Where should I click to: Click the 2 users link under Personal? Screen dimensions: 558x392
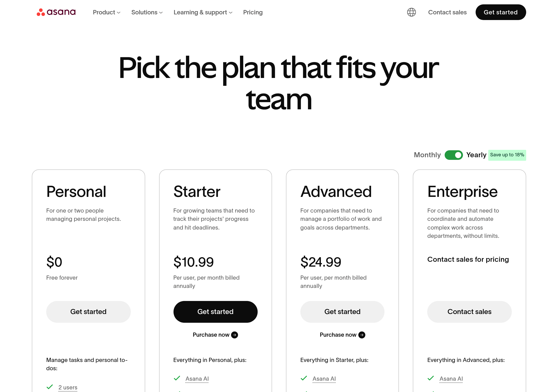pyautogui.click(x=68, y=387)
